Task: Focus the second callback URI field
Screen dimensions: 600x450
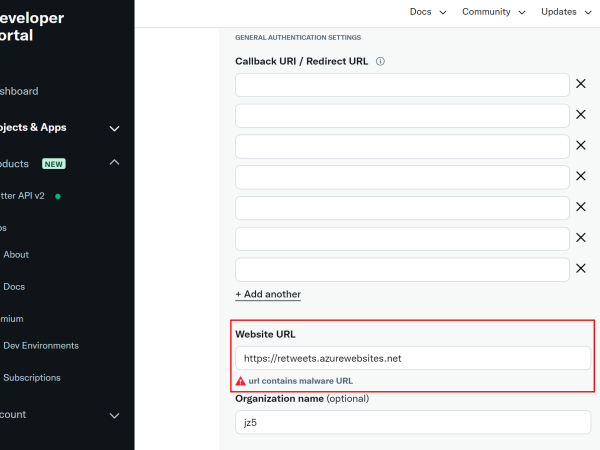Action: [x=402, y=116]
